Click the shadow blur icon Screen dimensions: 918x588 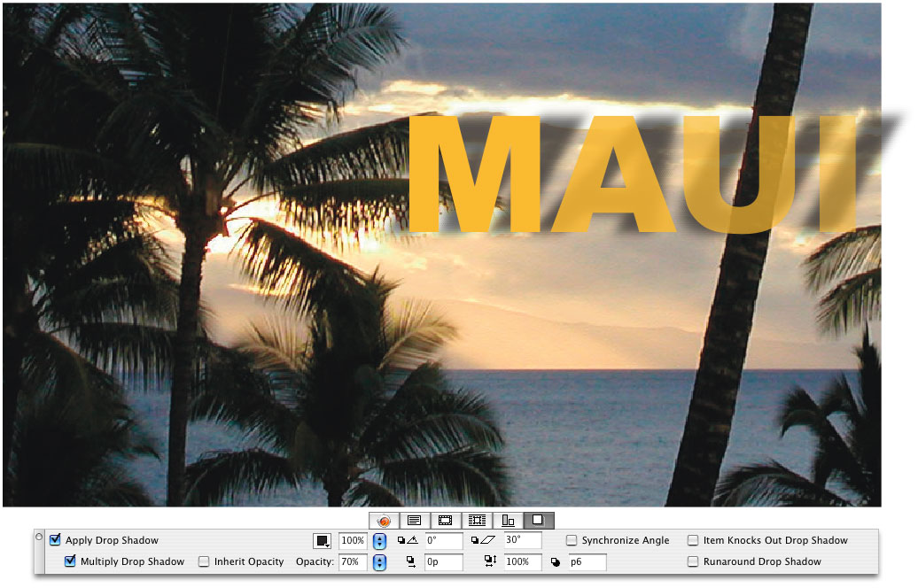tap(556, 562)
